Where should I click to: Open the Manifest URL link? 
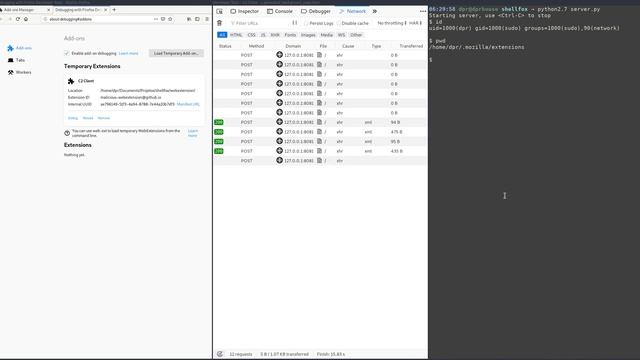pos(188,104)
